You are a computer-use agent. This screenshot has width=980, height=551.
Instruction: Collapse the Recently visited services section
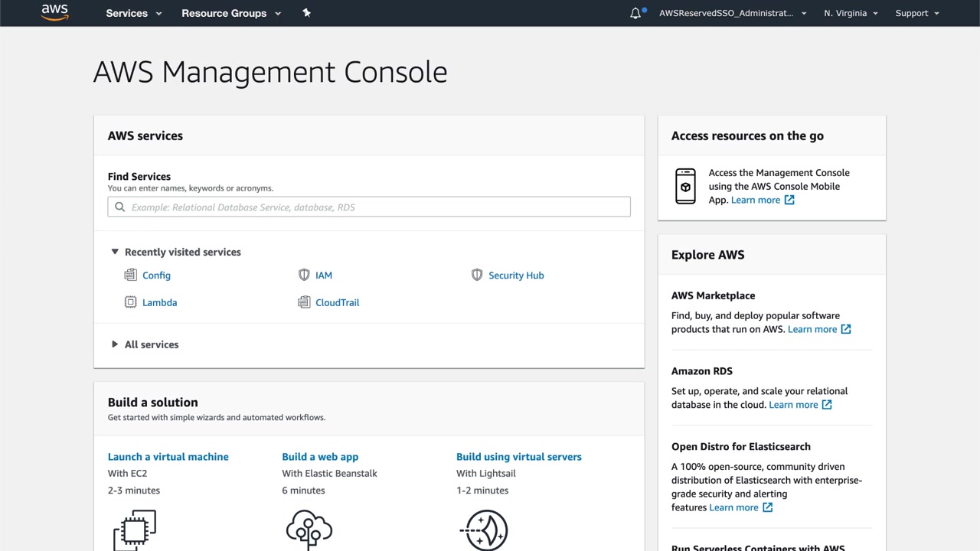(115, 252)
